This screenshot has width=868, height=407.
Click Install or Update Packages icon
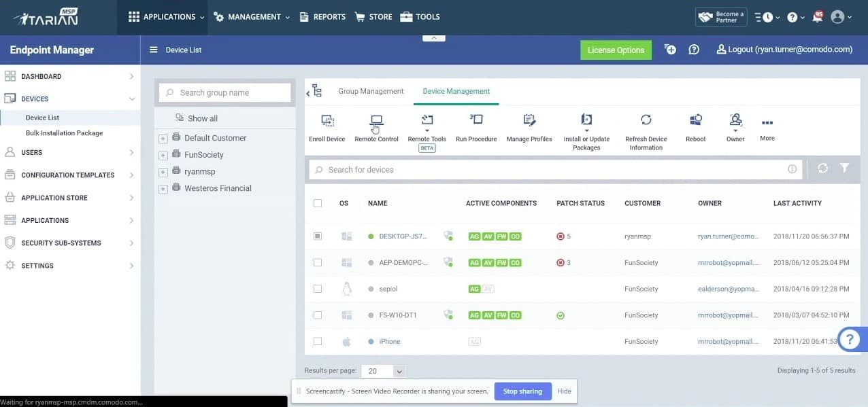click(586, 120)
